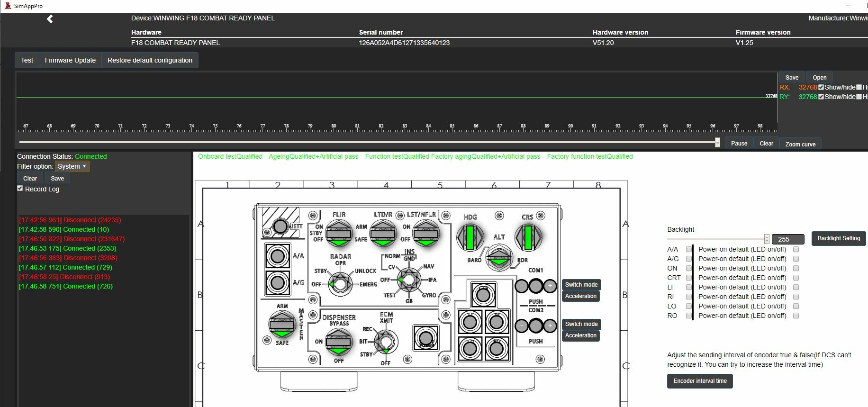The image size is (868, 407).
Task: Select Restore default configuration
Action: coord(150,60)
